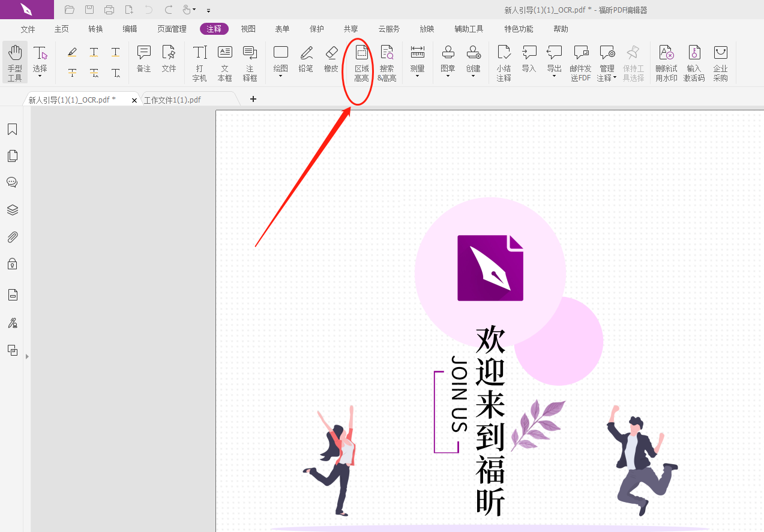Click the + to open a new document tab
764x532 pixels.
tap(253, 99)
